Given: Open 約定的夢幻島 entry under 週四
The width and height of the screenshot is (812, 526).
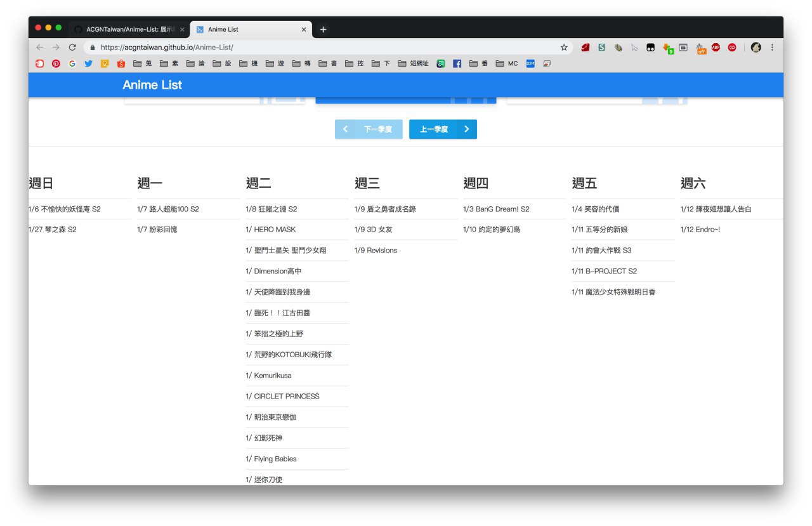Looking at the screenshot, I should click(x=492, y=230).
